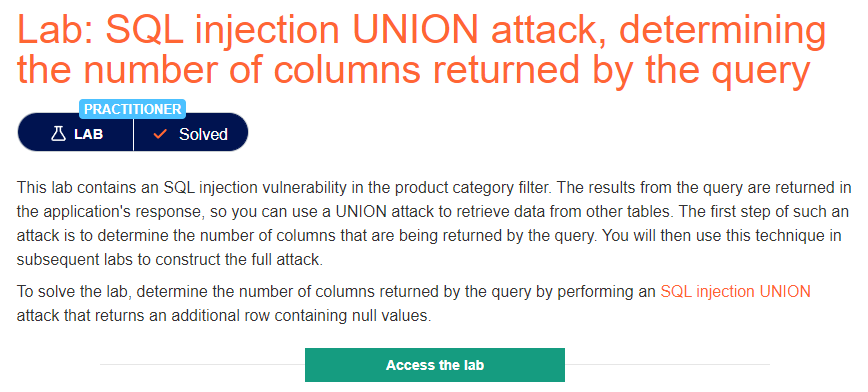The height and width of the screenshot is (392, 868).
Task: Click the divider line left of Access button
Action: 202,364
